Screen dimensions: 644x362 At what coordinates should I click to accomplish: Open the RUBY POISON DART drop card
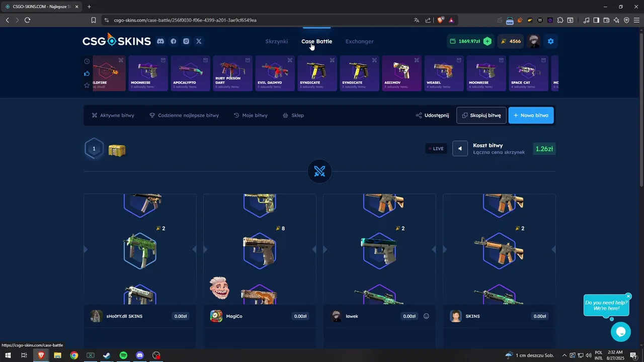pyautogui.click(x=232, y=73)
